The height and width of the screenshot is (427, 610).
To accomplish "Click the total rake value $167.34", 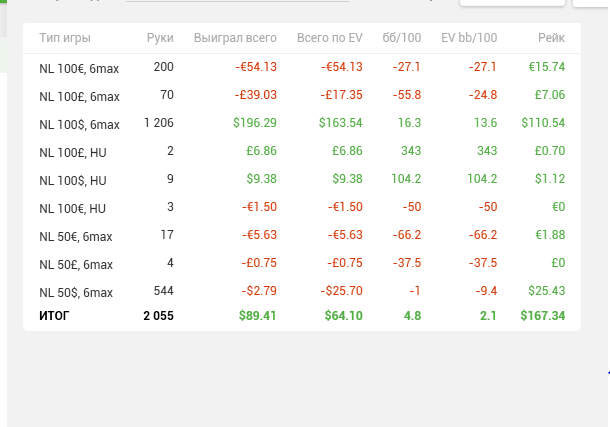I will pos(542,315).
